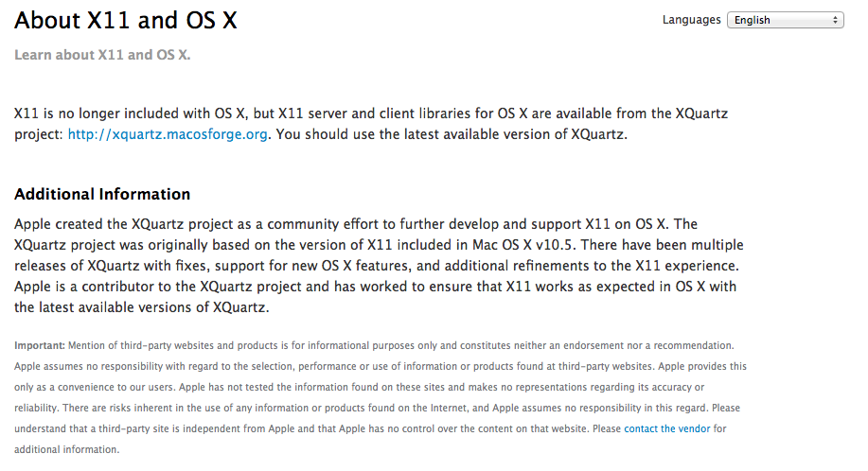The image size is (868, 471).
Task: Click the up-down arrows on the English selector
Action: coord(836,20)
